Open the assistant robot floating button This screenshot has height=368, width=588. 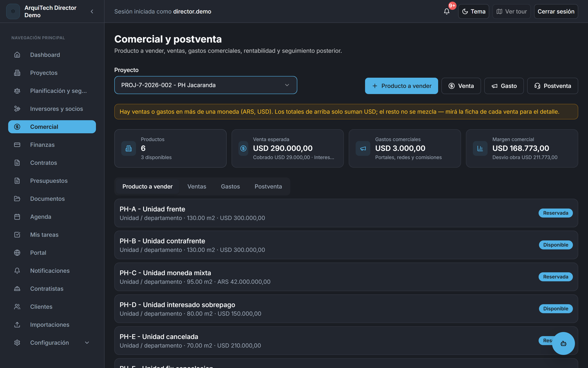(563, 343)
